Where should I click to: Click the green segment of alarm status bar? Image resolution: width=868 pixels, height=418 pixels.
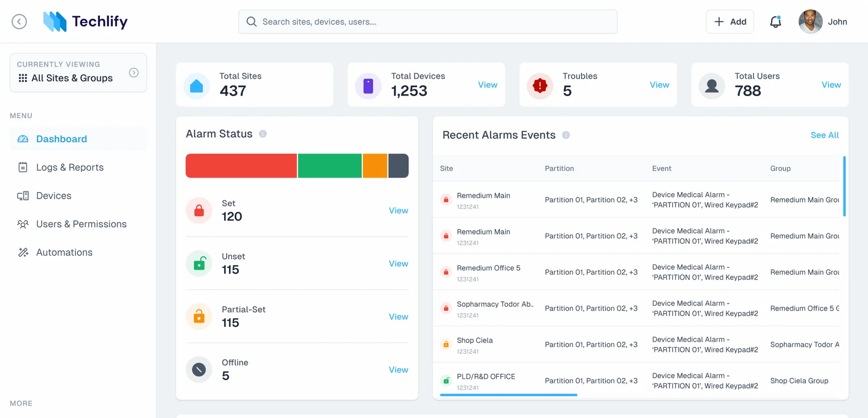(x=330, y=166)
